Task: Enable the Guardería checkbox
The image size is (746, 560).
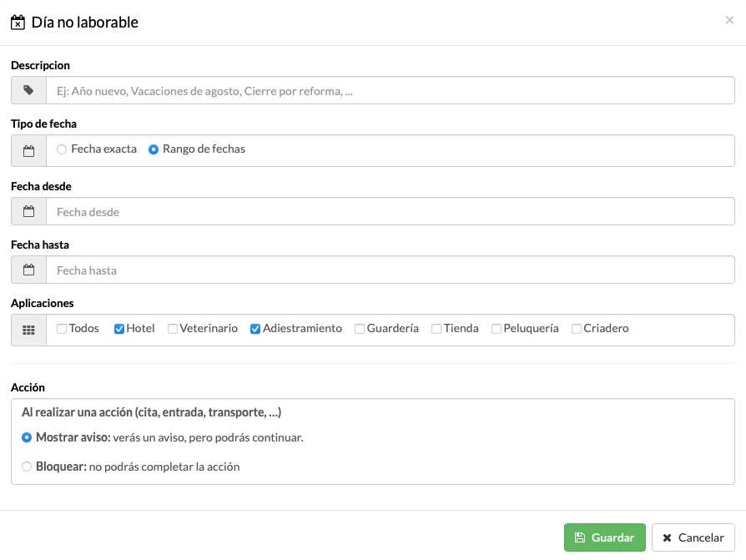Action: click(x=359, y=329)
